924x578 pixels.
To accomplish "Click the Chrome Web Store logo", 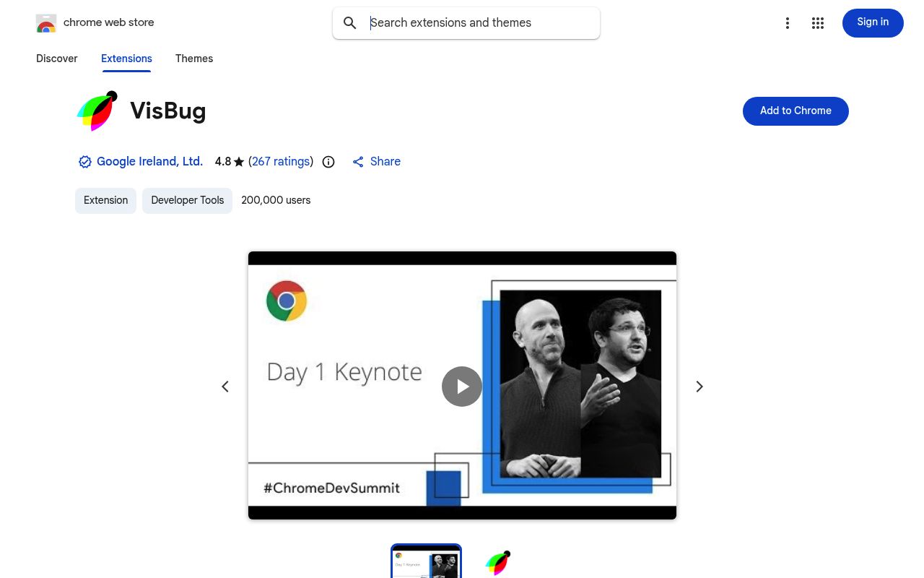I will click(46, 23).
